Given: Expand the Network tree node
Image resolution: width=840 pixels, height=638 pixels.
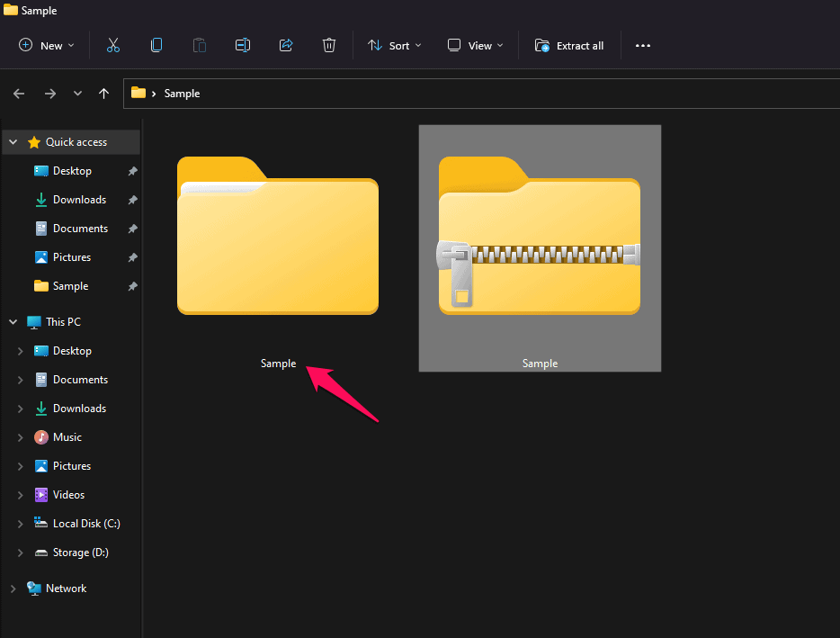Looking at the screenshot, I should click(x=13, y=589).
